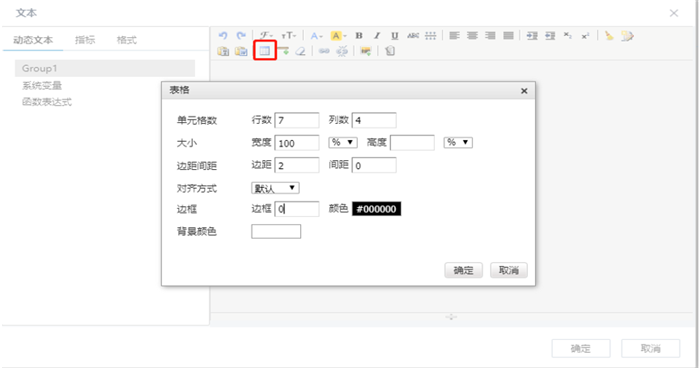Click the undo arrow icon
This screenshot has height=368, width=700.
pos(223,36)
